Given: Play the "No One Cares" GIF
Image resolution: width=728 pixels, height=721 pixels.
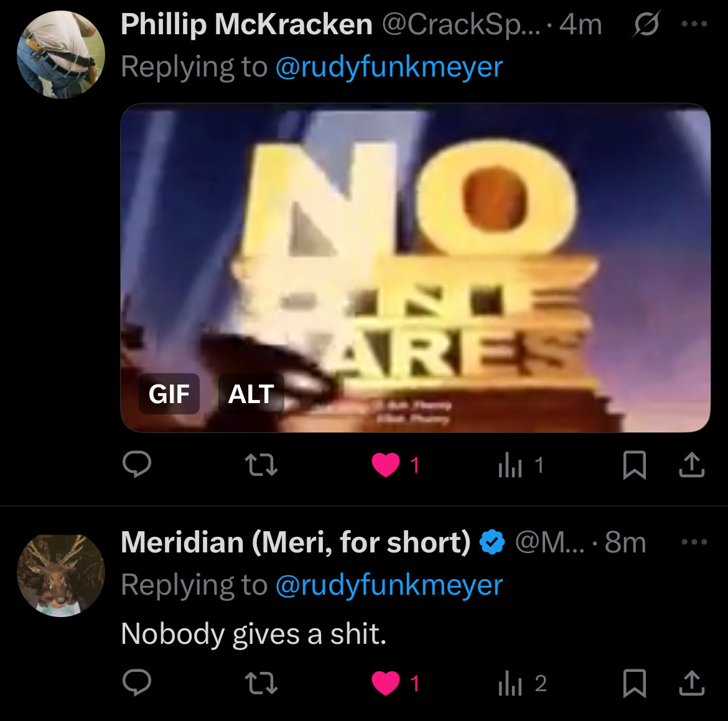Looking at the screenshot, I should pyautogui.click(x=415, y=267).
